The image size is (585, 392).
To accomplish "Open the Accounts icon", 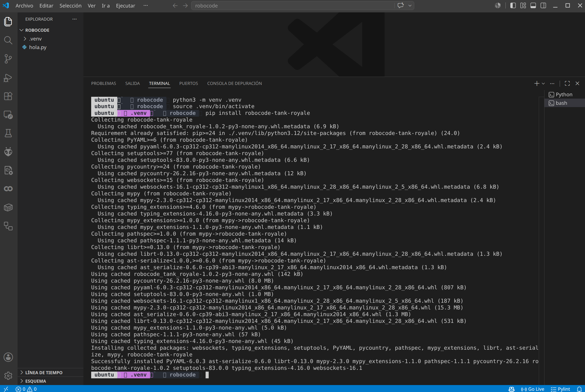I will tap(8, 357).
